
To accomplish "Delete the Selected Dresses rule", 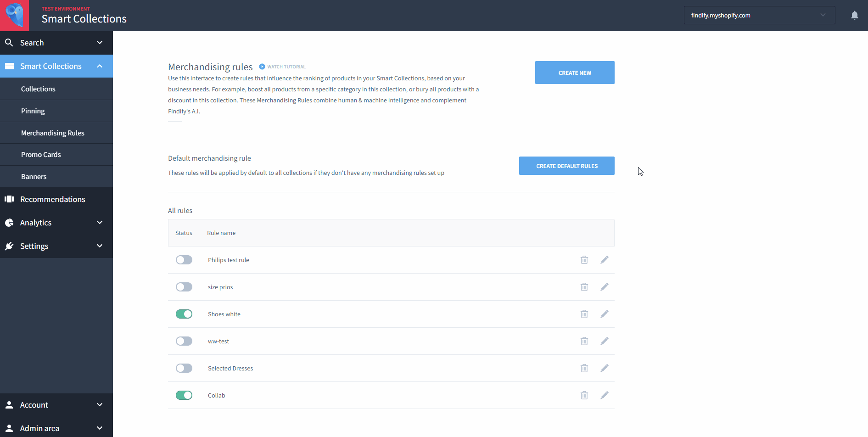I will point(584,368).
